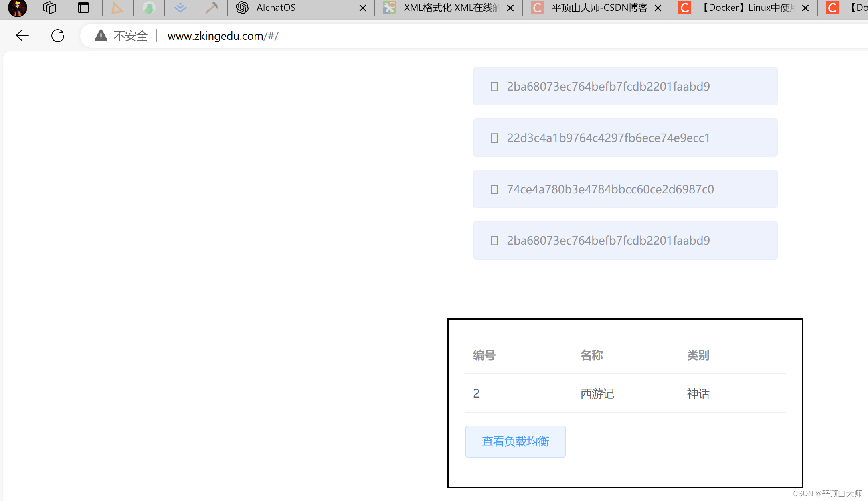Close the 平顶山大师-CSDN博客 tab
This screenshot has width=868, height=501.
tap(658, 8)
